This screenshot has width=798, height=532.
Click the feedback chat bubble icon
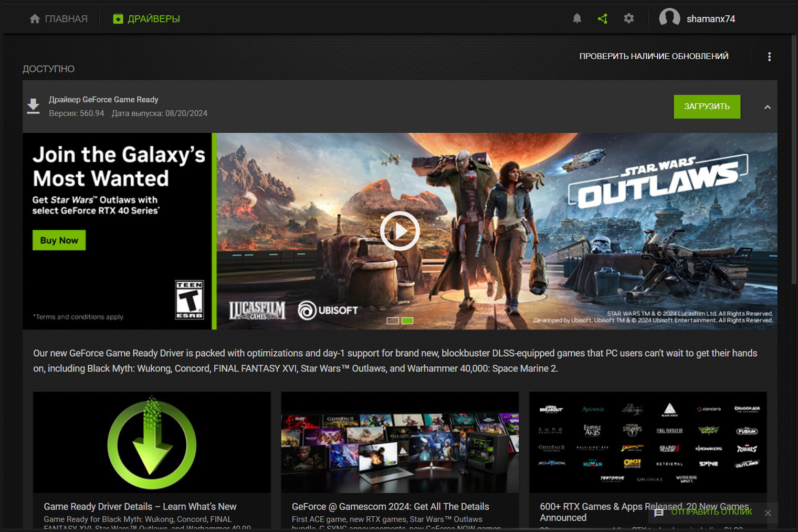(x=659, y=513)
